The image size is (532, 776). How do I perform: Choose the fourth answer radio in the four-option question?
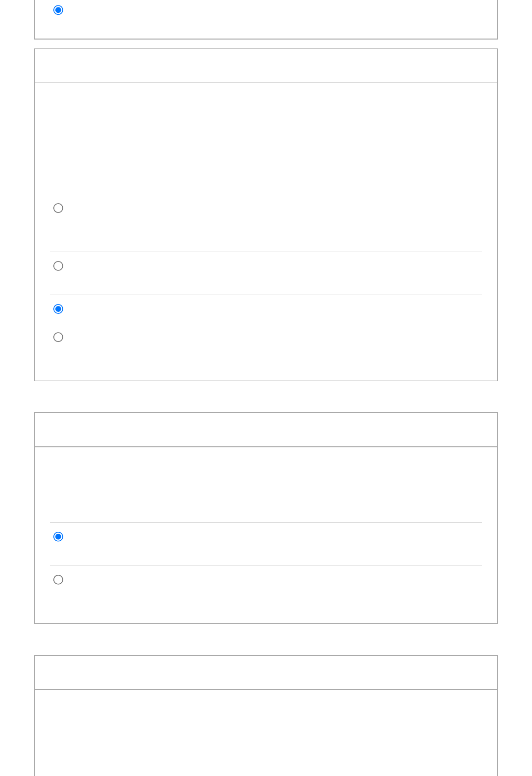click(x=58, y=337)
